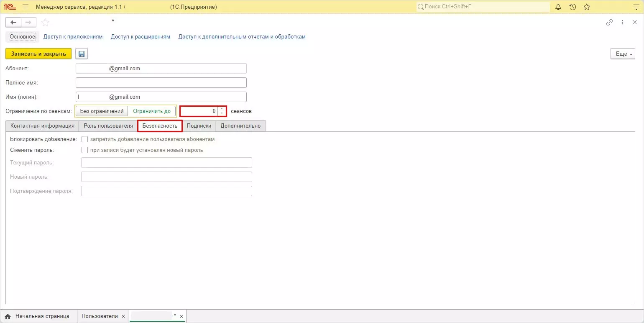Click the Записать и закрыть button
The image size is (644, 323).
[x=38, y=54]
